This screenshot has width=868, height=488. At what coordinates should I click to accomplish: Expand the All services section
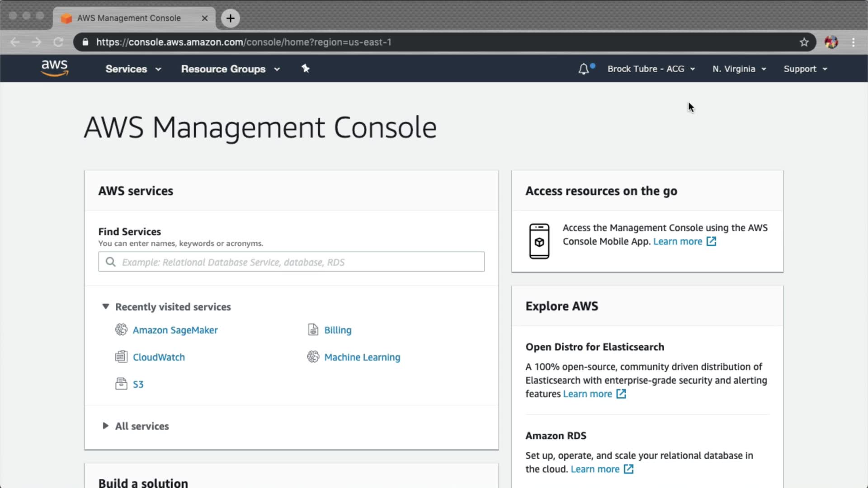[105, 426]
